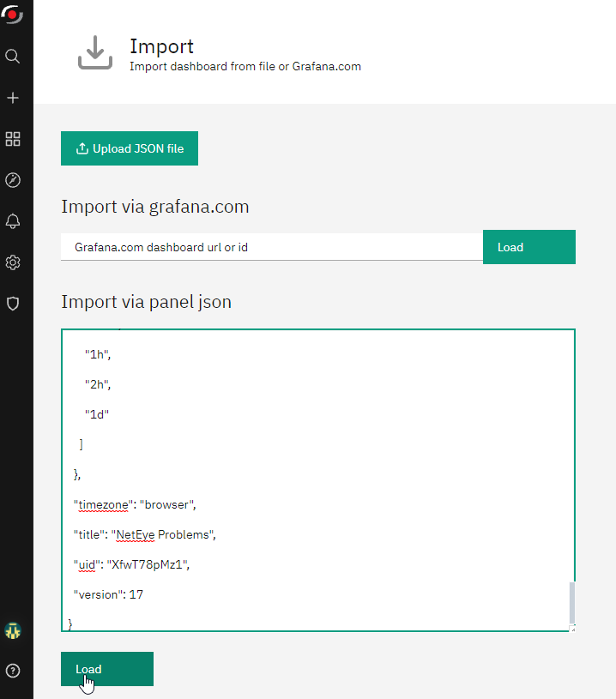Click the "2h" entry in json
Screen dimensions: 616x699
[98, 384]
